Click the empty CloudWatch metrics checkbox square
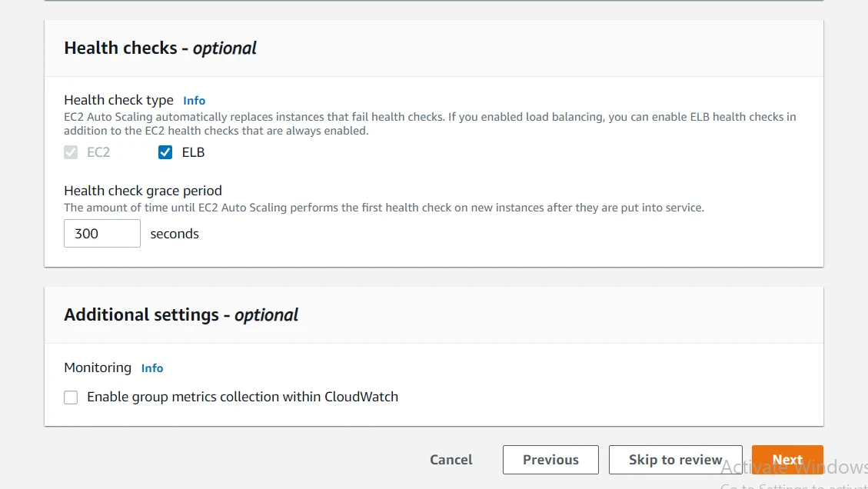The width and height of the screenshot is (868, 489). click(x=71, y=397)
